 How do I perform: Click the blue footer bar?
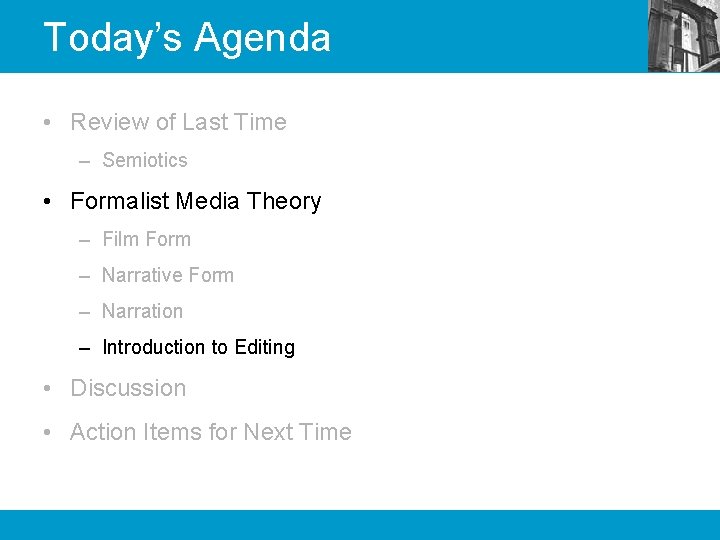pyautogui.click(x=360, y=525)
